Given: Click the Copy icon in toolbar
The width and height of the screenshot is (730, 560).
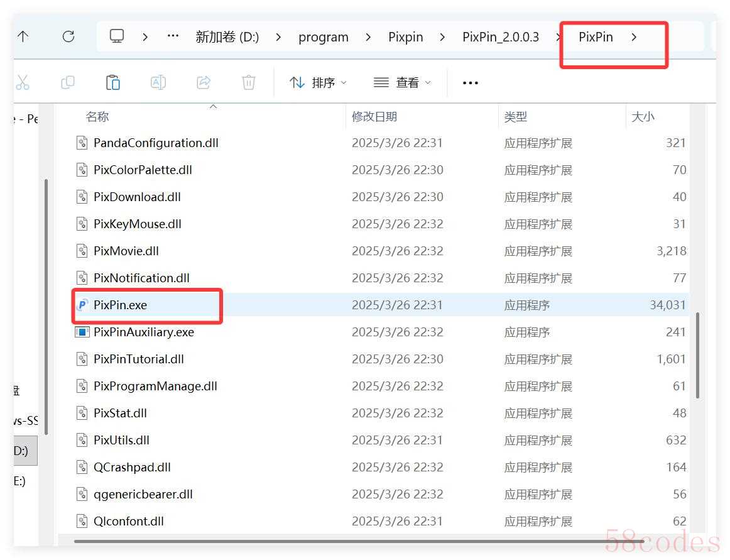Looking at the screenshot, I should 68,82.
